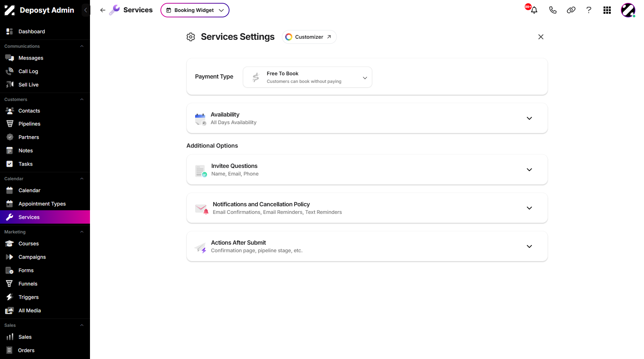Click the Actions After Submit paper-plane icon
Viewport: 644px width, 359px height.
[x=200, y=248]
